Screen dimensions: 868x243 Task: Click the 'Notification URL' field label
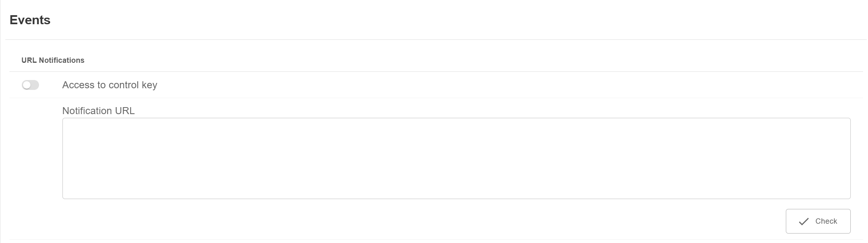tap(99, 111)
